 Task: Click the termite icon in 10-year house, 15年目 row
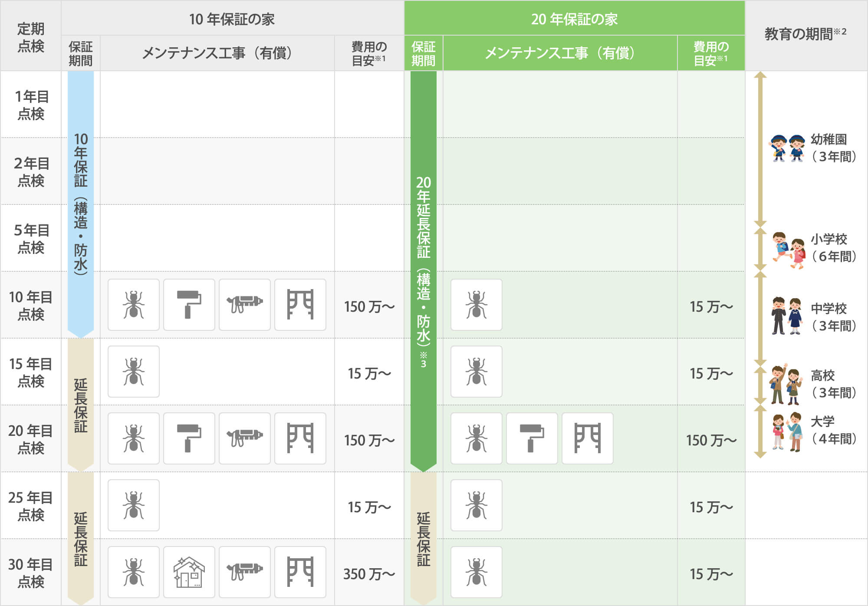134,372
